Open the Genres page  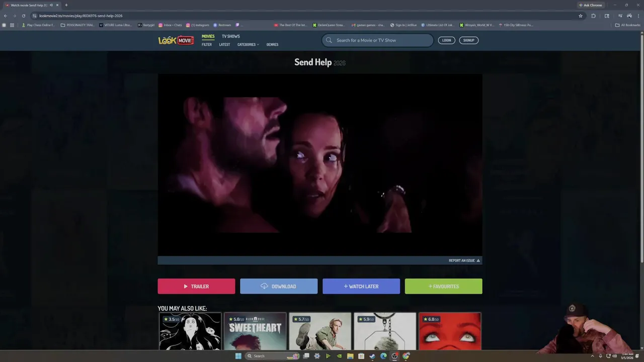coord(272,44)
